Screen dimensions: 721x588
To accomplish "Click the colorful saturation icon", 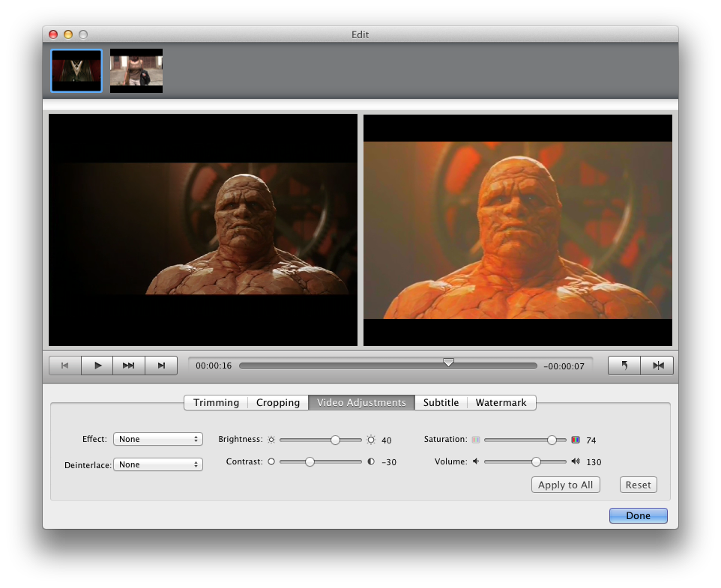I will pyautogui.click(x=576, y=440).
